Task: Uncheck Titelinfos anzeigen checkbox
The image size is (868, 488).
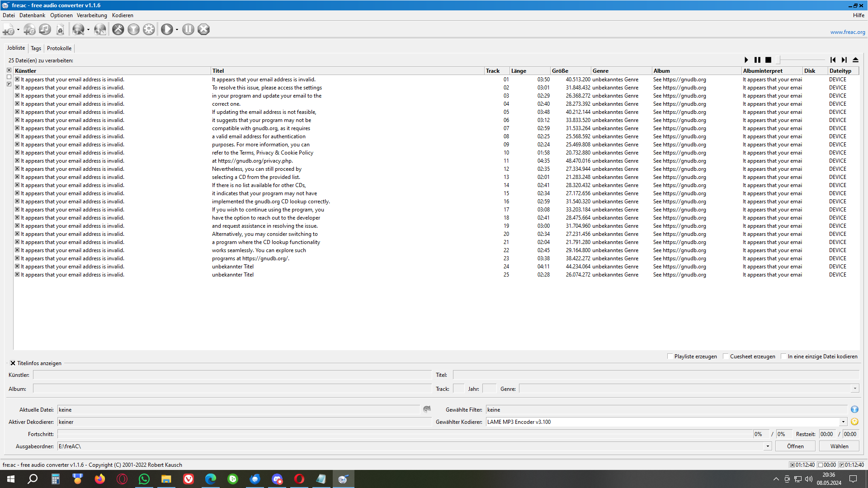Action: click(x=13, y=363)
